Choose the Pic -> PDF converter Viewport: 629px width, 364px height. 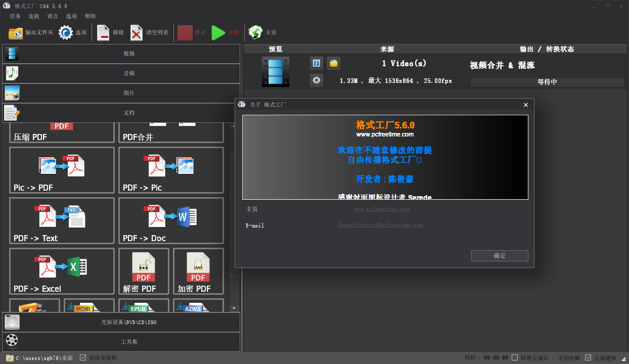[62, 170]
